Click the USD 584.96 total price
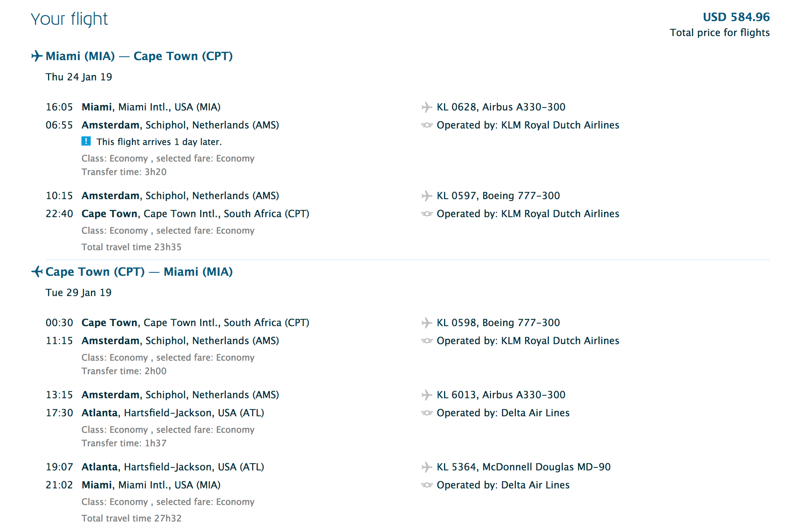 click(x=736, y=17)
